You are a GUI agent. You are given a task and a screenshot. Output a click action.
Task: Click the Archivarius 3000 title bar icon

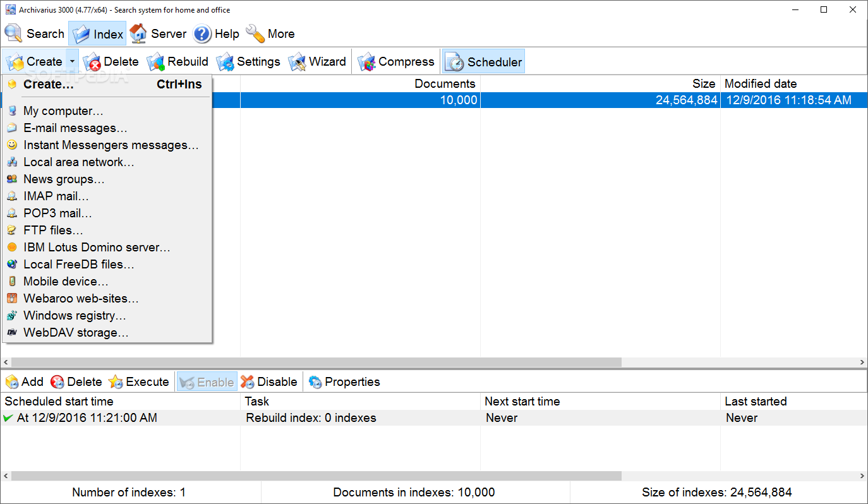point(10,9)
